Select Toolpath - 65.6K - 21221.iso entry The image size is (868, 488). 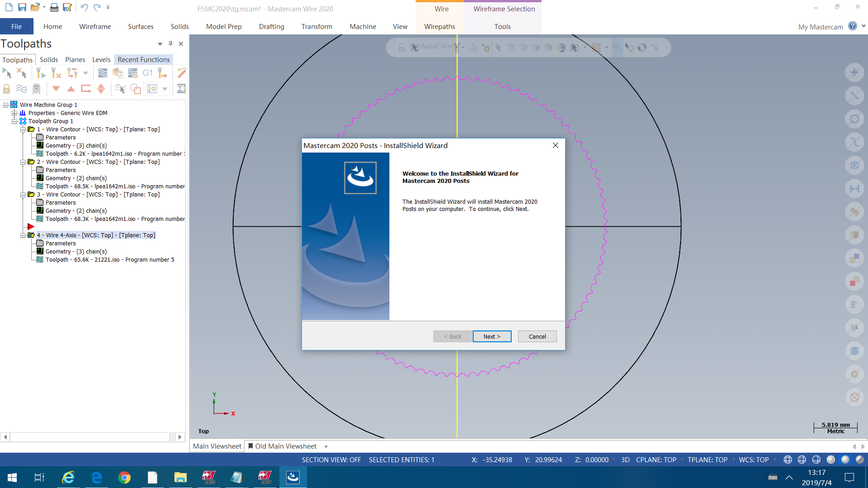[110, 260]
